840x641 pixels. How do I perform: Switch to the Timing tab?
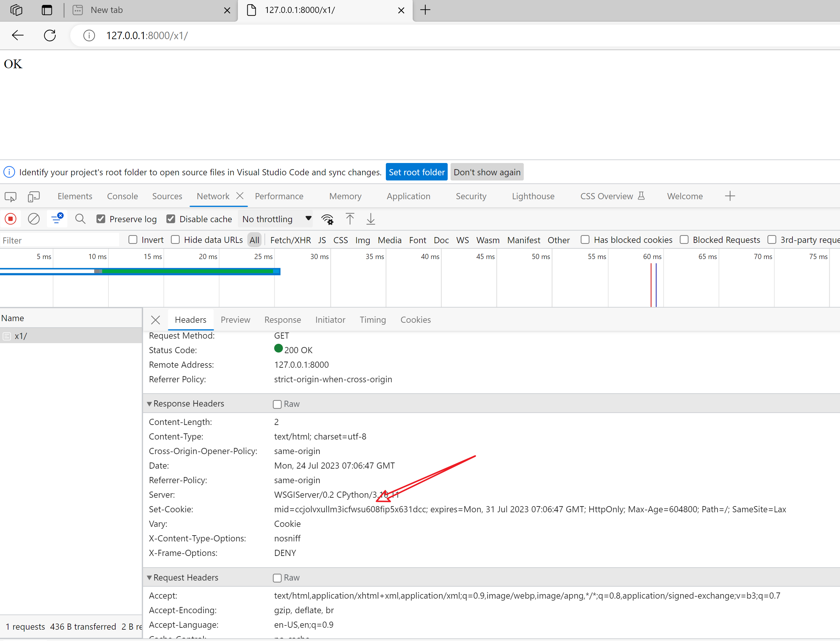click(x=372, y=320)
